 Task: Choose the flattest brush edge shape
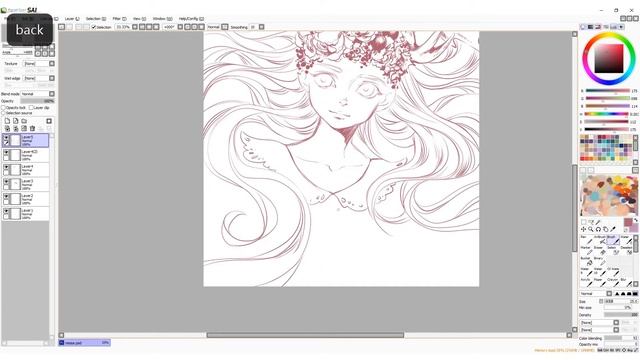pyautogui.click(x=635, y=294)
